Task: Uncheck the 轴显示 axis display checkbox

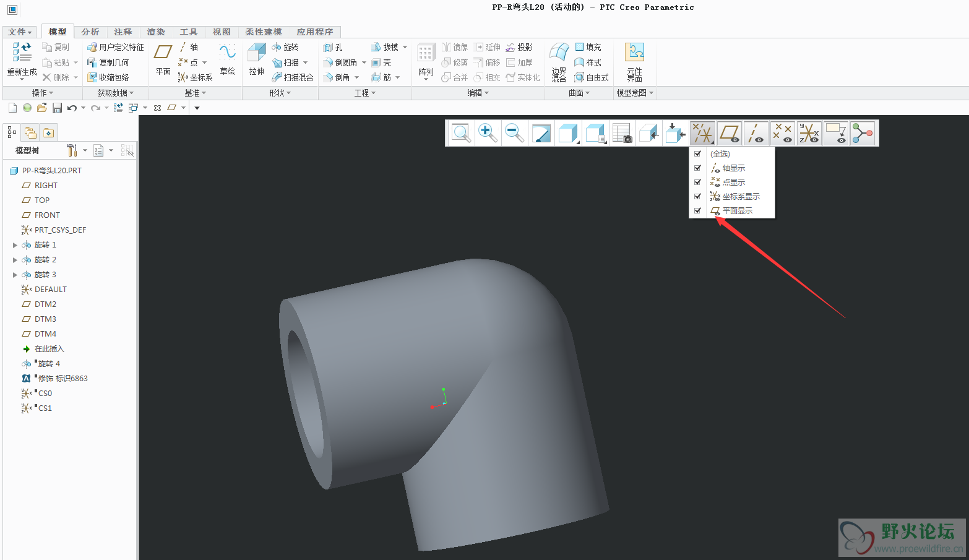Action: coord(697,168)
